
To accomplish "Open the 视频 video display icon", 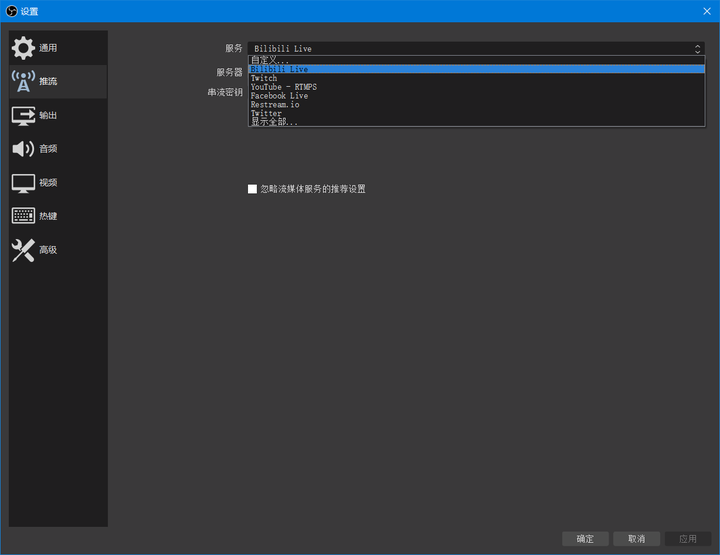I will click(23, 183).
